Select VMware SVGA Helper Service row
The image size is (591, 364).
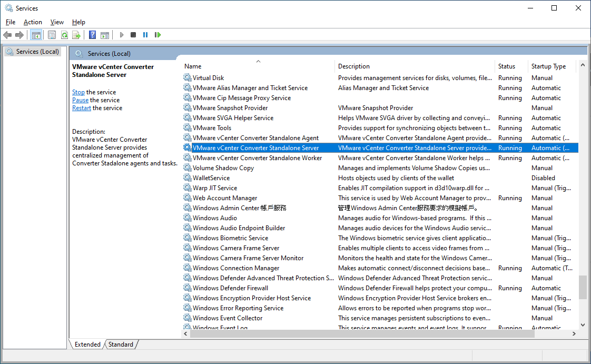tap(380, 118)
